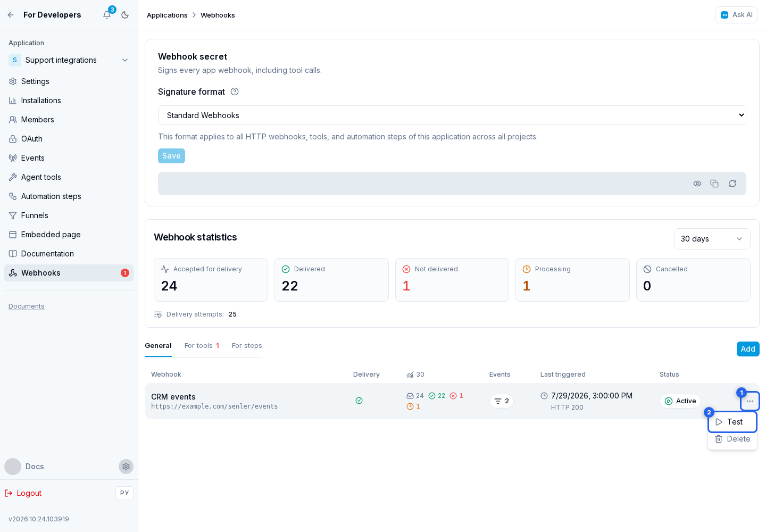Follow the Documents link
The width and height of the screenshot is (766, 532).
pos(27,306)
